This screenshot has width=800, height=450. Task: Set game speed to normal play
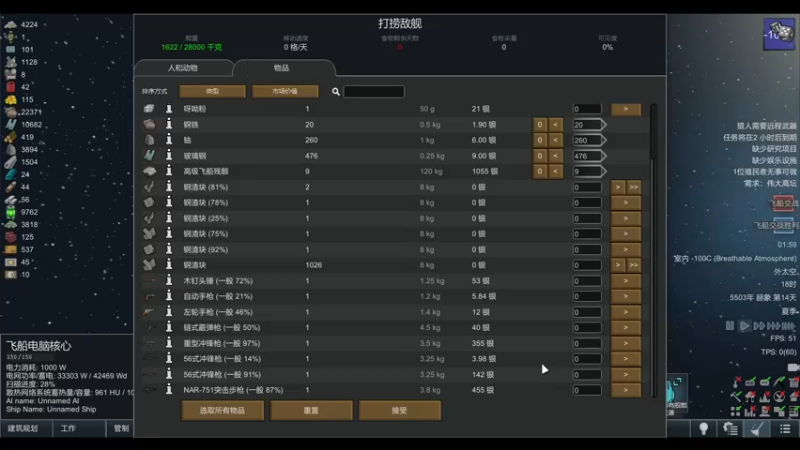coord(744,326)
